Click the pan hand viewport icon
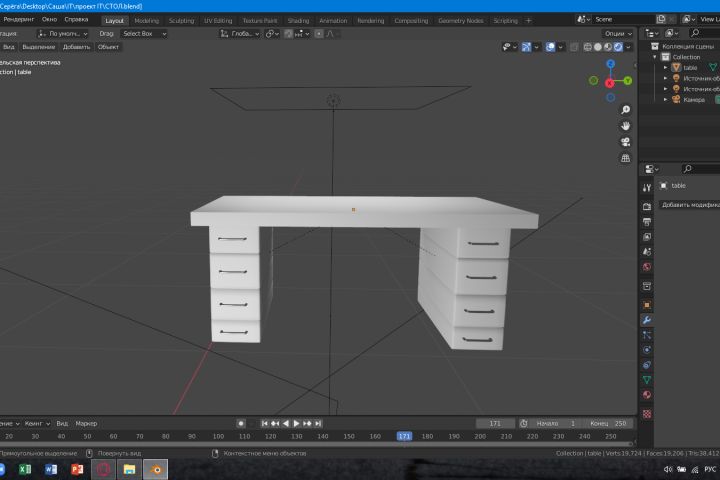 pos(625,126)
